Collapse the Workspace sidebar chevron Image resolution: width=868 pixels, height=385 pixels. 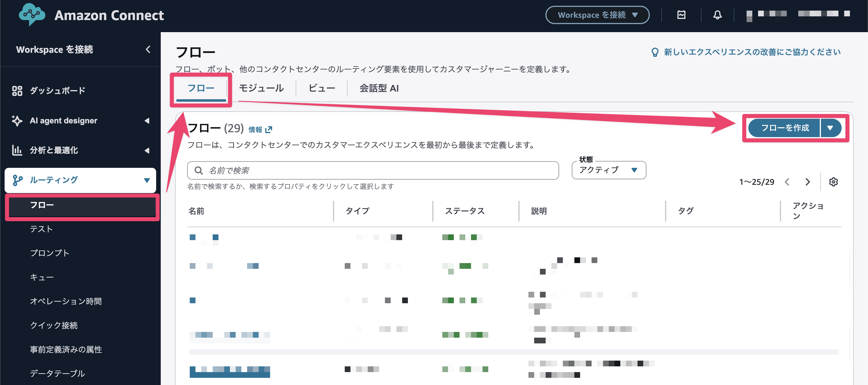148,50
